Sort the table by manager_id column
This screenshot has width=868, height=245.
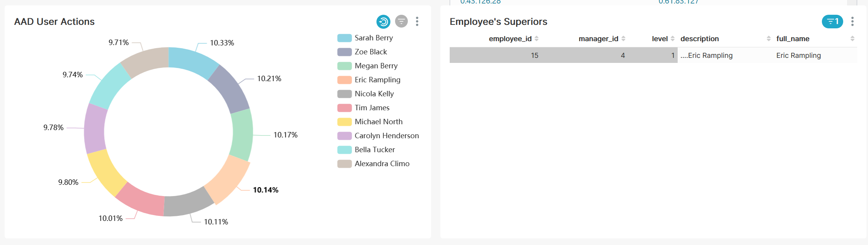tap(623, 38)
